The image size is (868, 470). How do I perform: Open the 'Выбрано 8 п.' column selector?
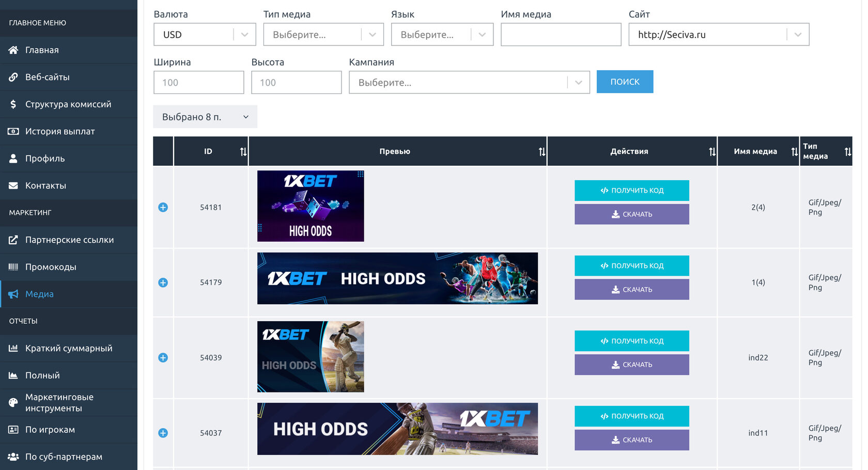point(205,117)
